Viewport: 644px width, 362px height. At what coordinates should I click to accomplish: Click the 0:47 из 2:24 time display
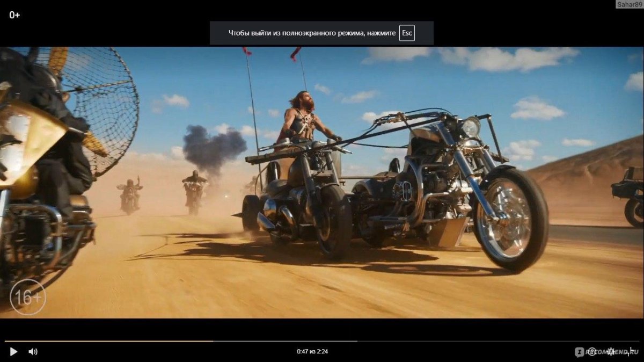(x=312, y=352)
